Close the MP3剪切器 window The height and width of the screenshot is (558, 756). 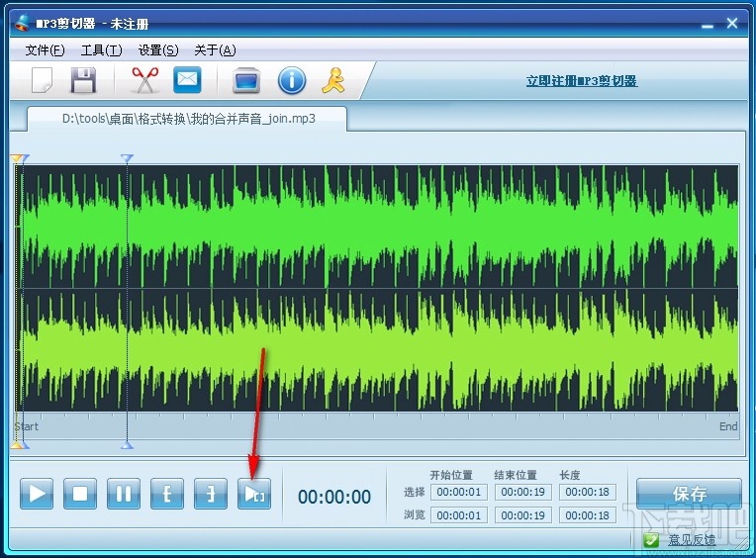pyautogui.click(x=732, y=23)
